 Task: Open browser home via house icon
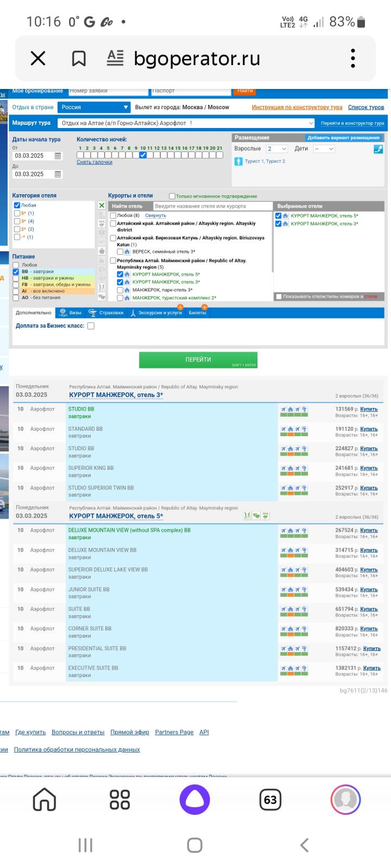tap(45, 799)
